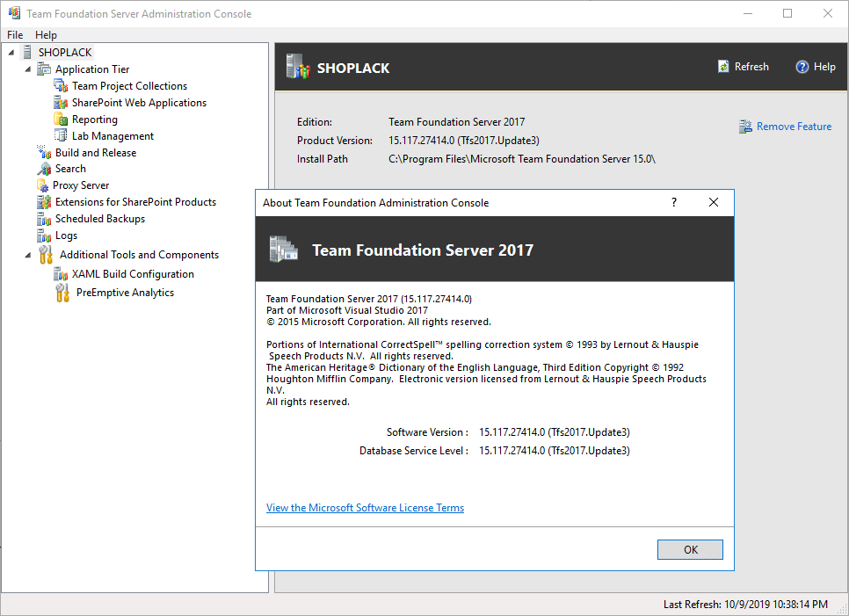Close the About Team Foundation dialog
The width and height of the screenshot is (849, 616).
pos(714,202)
